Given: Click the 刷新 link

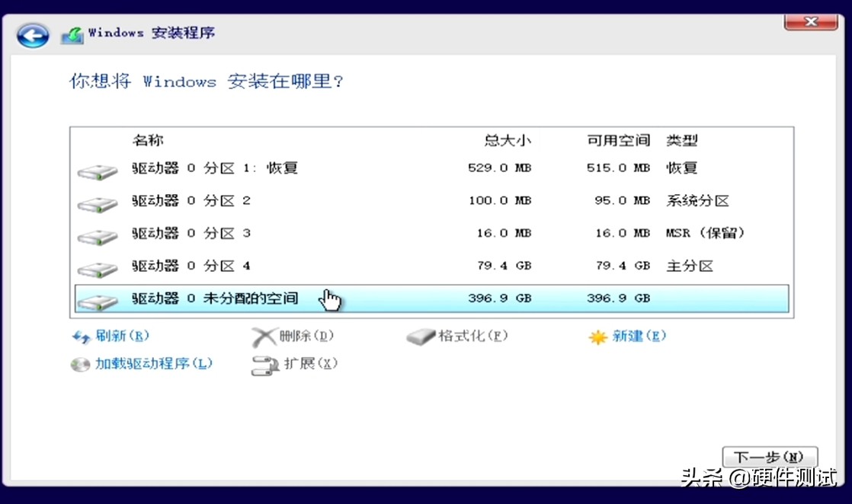Looking at the screenshot, I should click(x=122, y=336).
